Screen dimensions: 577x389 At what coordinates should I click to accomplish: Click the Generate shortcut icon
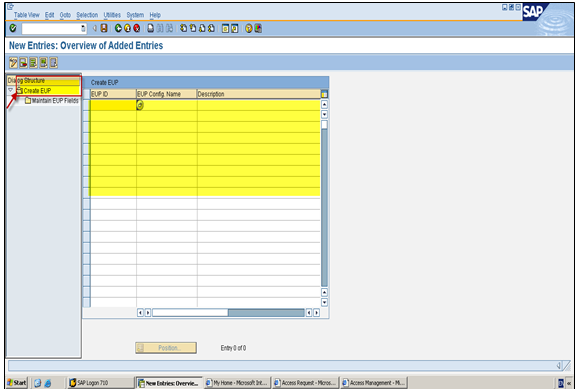pyautogui.click(x=234, y=28)
